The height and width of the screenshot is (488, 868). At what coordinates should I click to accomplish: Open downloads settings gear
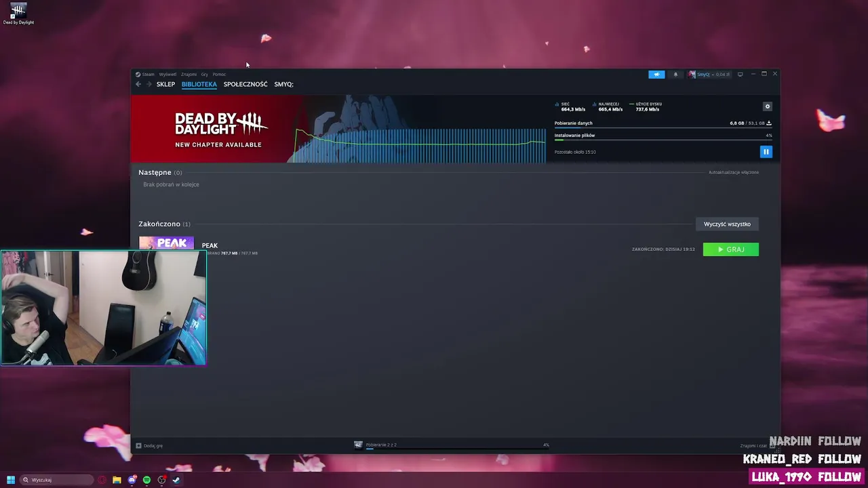pos(768,106)
